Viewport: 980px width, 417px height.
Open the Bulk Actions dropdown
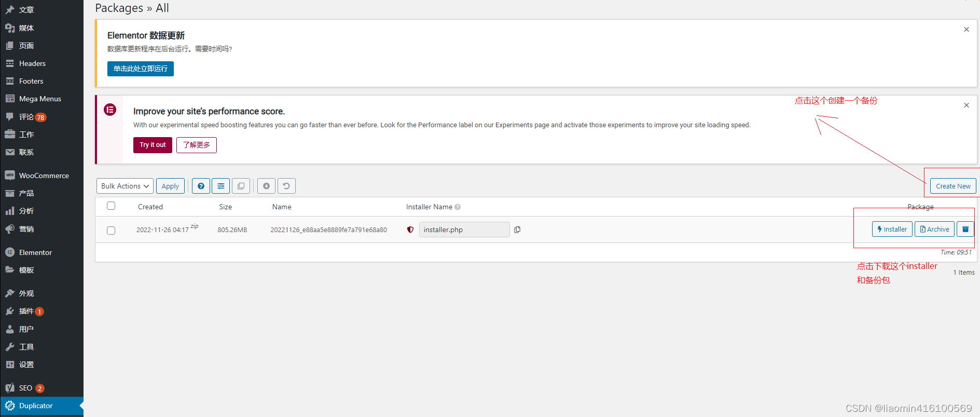tap(125, 186)
